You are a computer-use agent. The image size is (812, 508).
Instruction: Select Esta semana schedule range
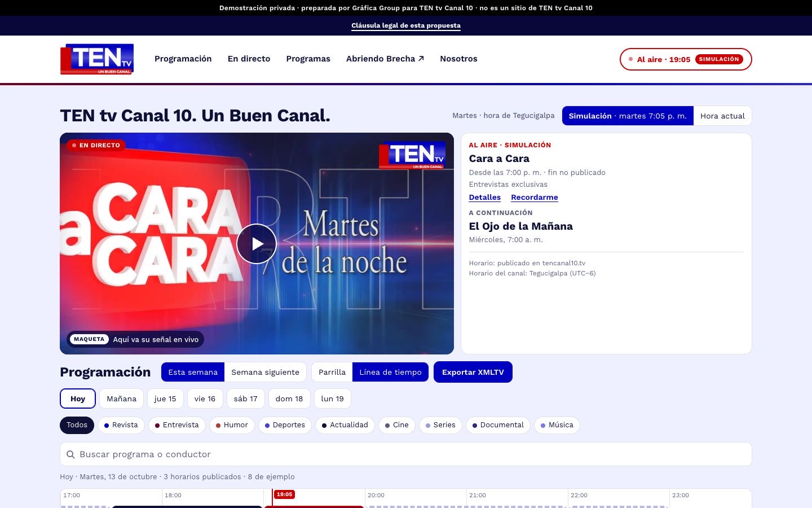pos(193,372)
